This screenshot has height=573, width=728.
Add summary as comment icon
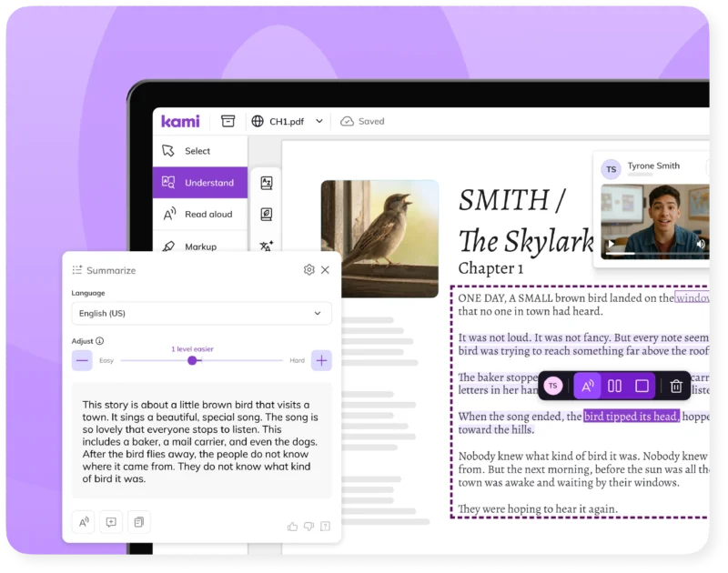pos(111,522)
